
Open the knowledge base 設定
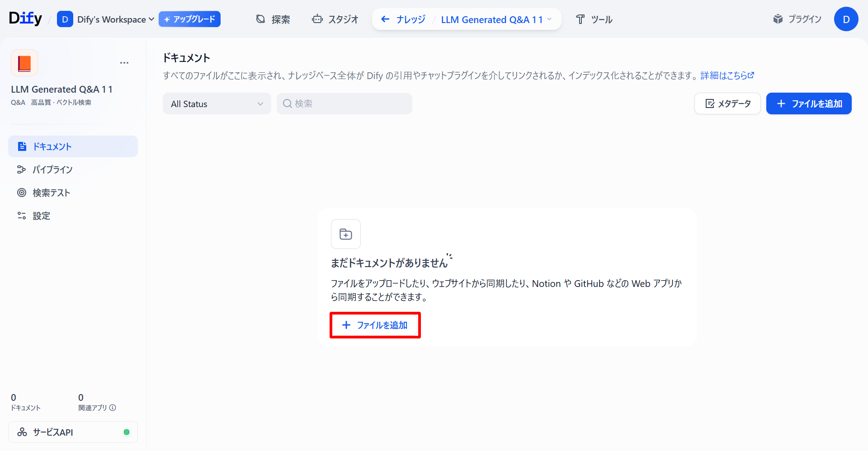(41, 216)
